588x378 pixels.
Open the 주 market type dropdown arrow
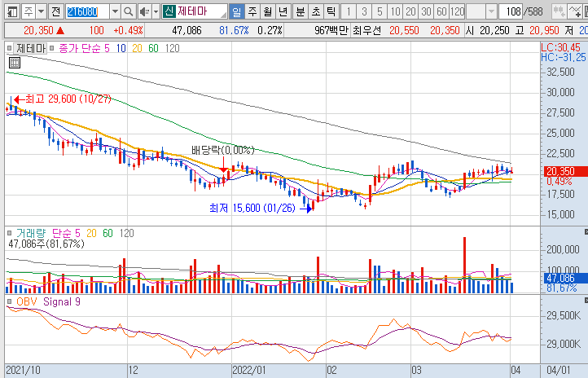42,12
